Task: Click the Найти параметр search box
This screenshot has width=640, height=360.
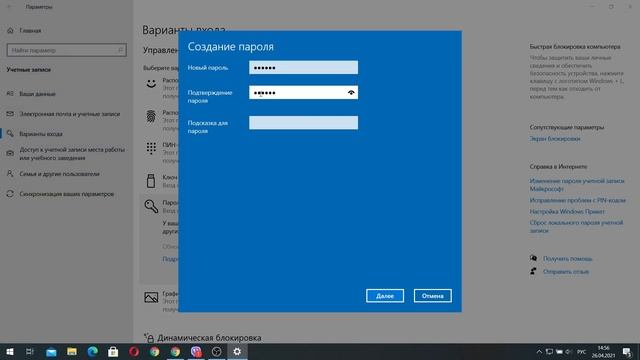Action: 67,50
